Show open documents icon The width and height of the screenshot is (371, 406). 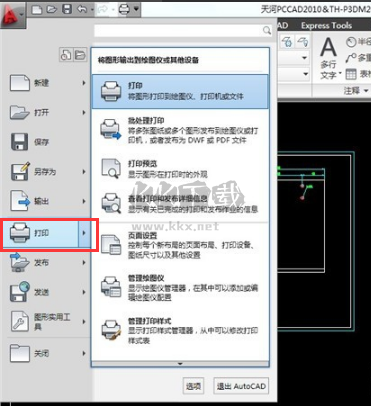[x=80, y=55]
